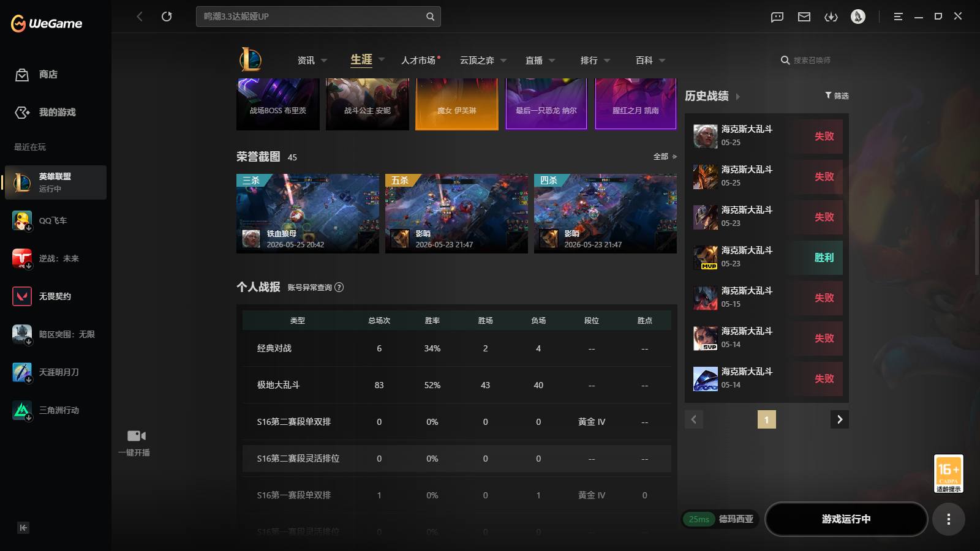The height and width of the screenshot is (551, 980).
Task: Open 账号异常查询 help link
Action: (x=315, y=287)
